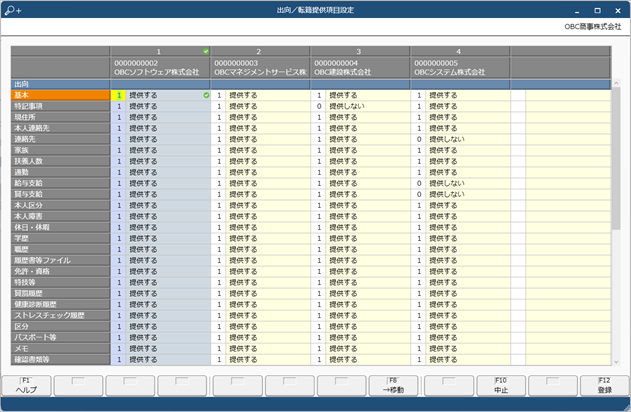The height and width of the screenshot is (412, 631).
Task: Select the 連絡先 row header
Action: [60, 139]
